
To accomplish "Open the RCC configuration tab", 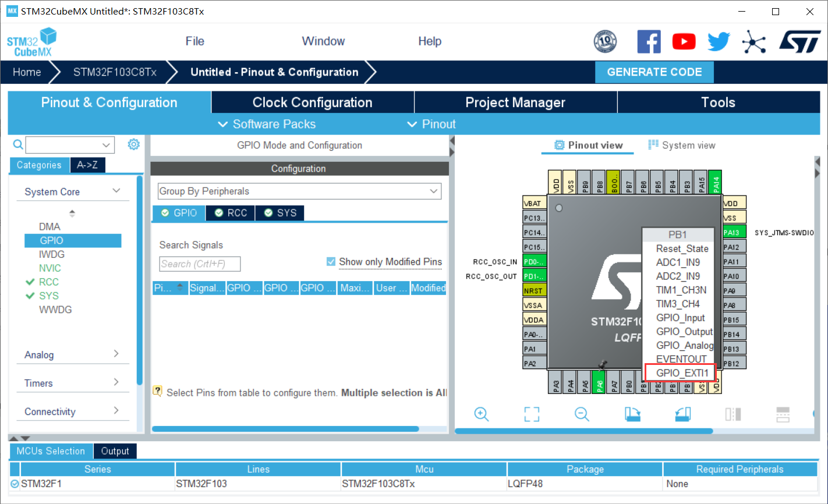I will click(231, 213).
